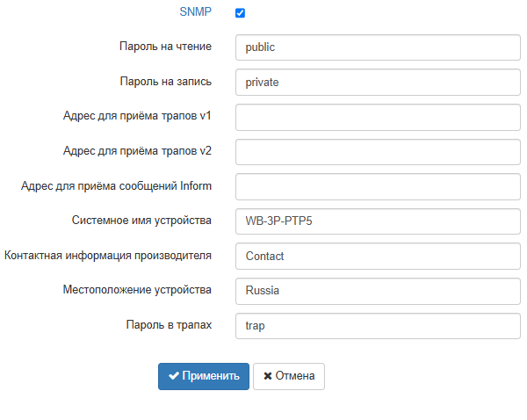Select the empty Inform address field
This screenshot has width=527, height=420.
[379, 186]
